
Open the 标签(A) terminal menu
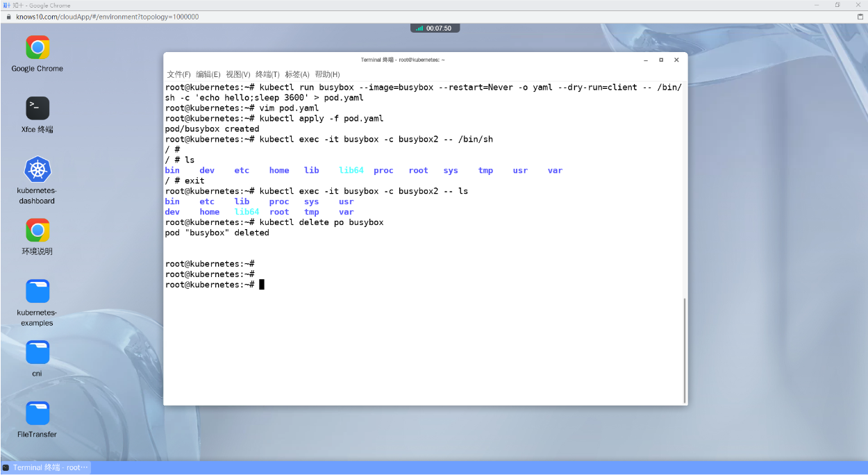(297, 74)
